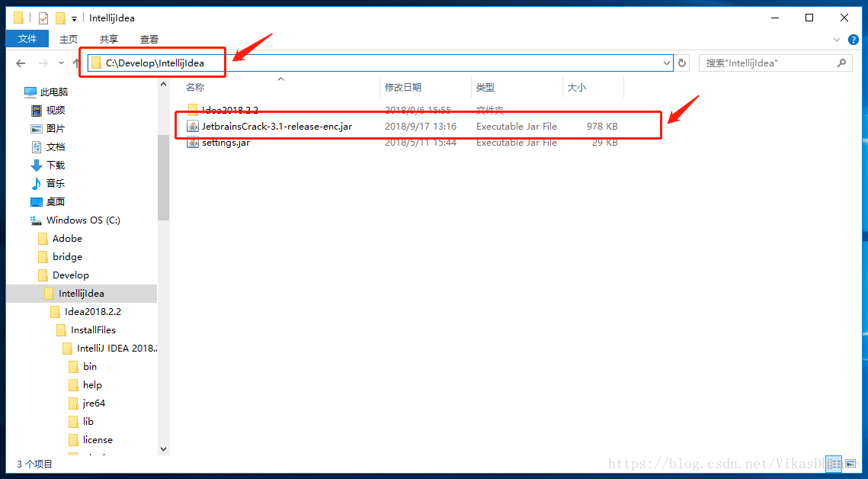868x479 pixels.
Task: Open the 文件 ribbon tab
Action: 27,39
